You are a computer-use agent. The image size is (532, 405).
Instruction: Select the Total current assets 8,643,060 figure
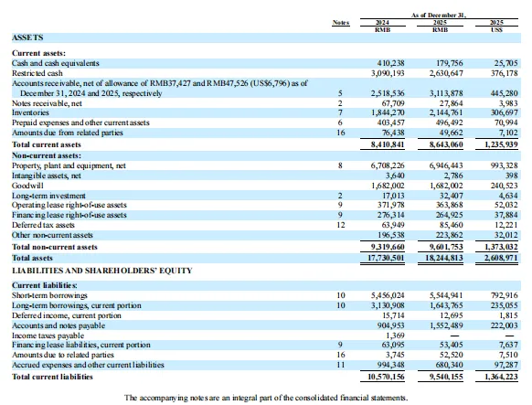(x=446, y=144)
